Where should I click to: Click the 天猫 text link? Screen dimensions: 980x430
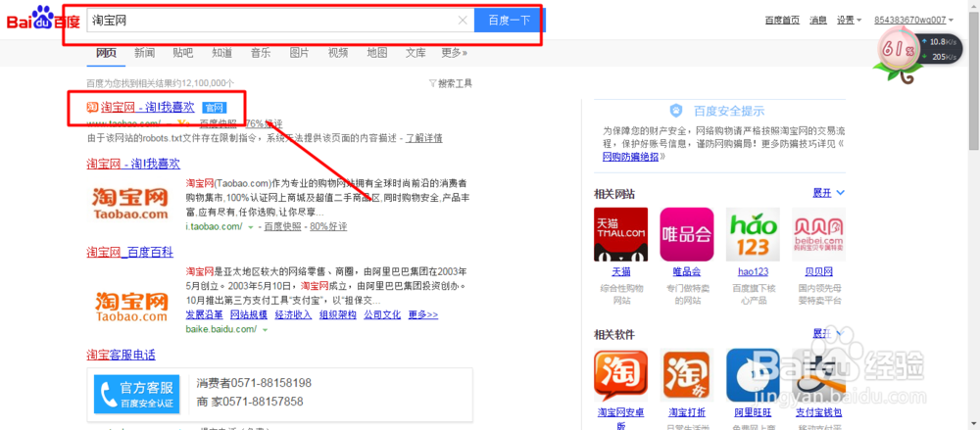point(620,271)
